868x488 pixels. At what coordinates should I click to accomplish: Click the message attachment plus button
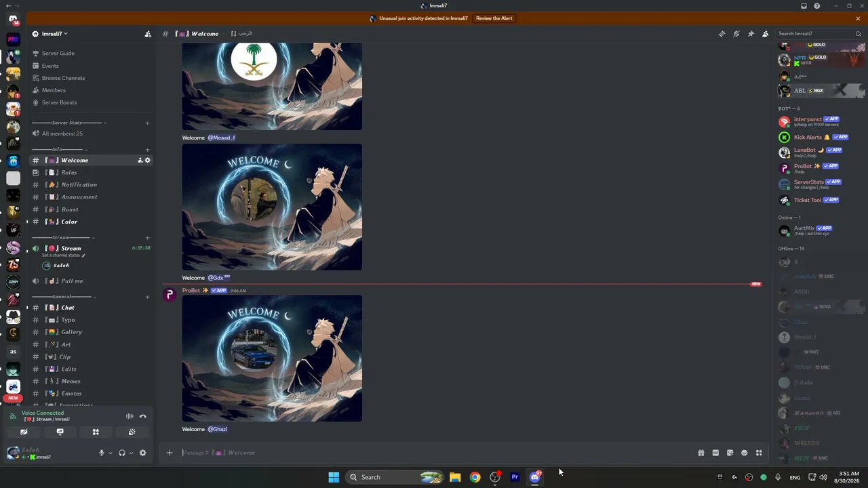click(x=170, y=453)
